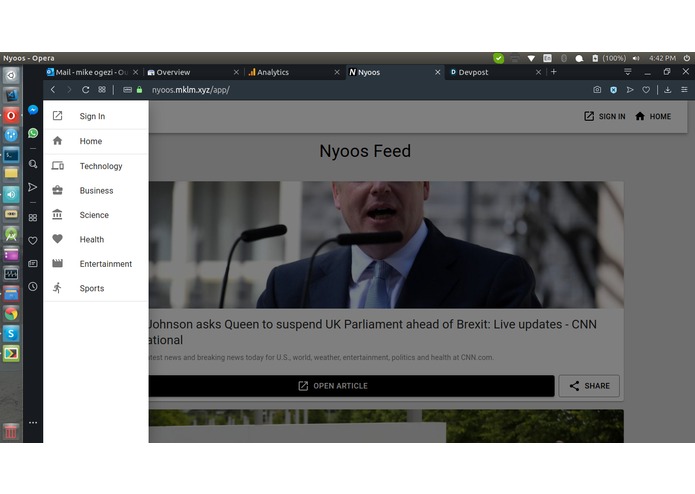Open the 4:42 PM clock menu
This screenshot has width=695, height=494.
click(662, 58)
